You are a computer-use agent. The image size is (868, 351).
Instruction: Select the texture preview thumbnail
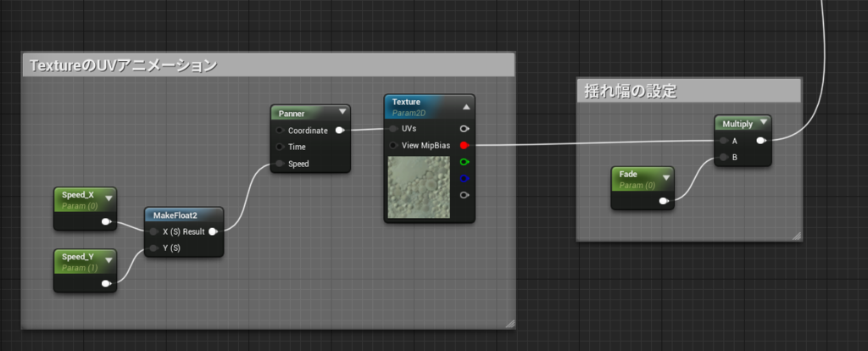click(x=419, y=187)
